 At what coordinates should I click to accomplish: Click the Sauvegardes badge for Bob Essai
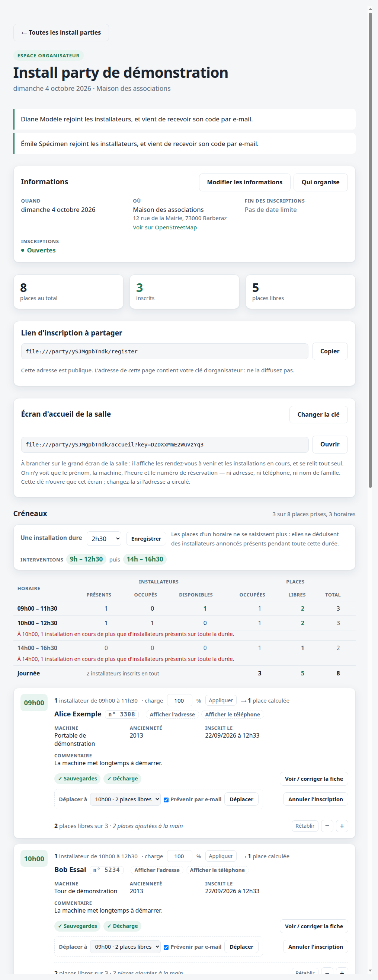coord(77,926)
